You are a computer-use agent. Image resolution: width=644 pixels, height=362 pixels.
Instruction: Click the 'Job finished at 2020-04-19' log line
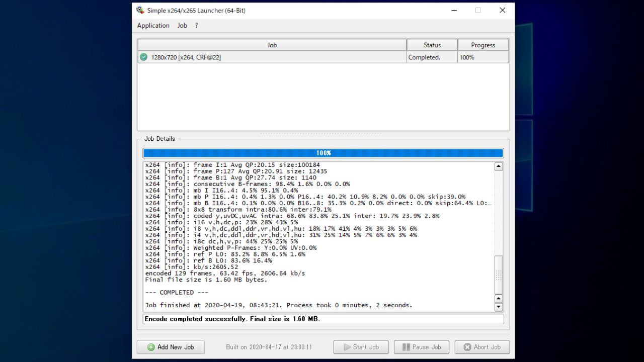(279, 305)
